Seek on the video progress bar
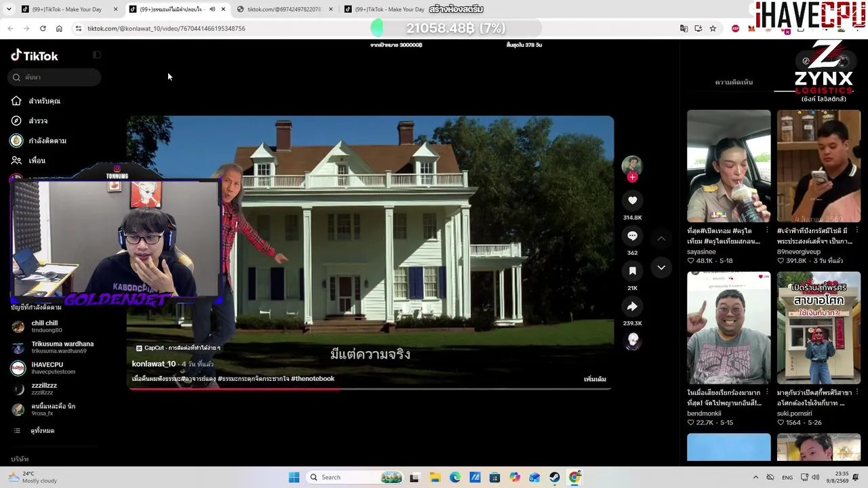This screenshot has width=868, height=488. pyautogui.click(x=370, y=389)
